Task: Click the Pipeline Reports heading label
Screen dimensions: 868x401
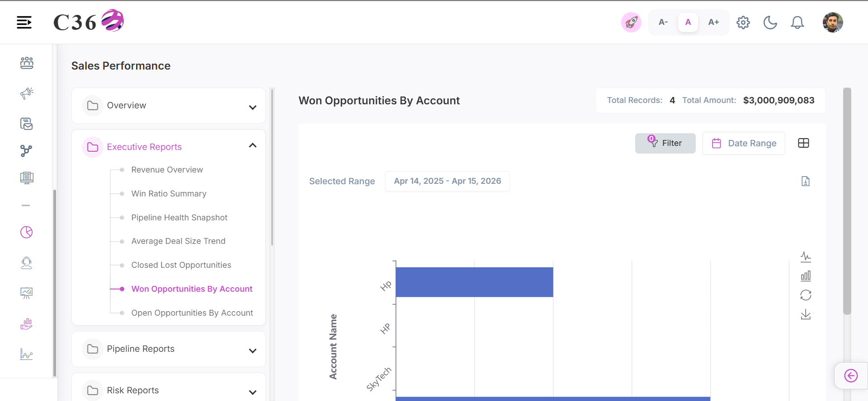Action: [141, 349]
